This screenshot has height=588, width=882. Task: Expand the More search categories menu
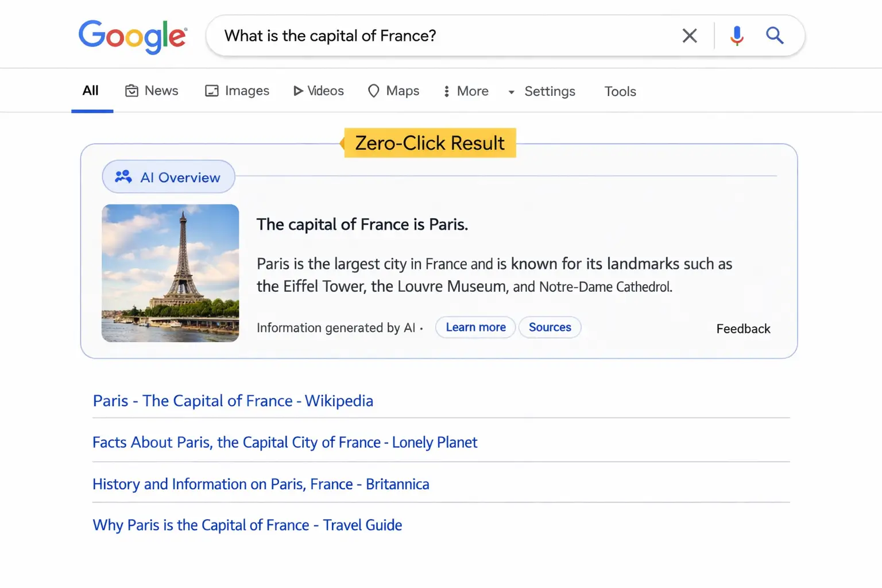pos(466,91)
